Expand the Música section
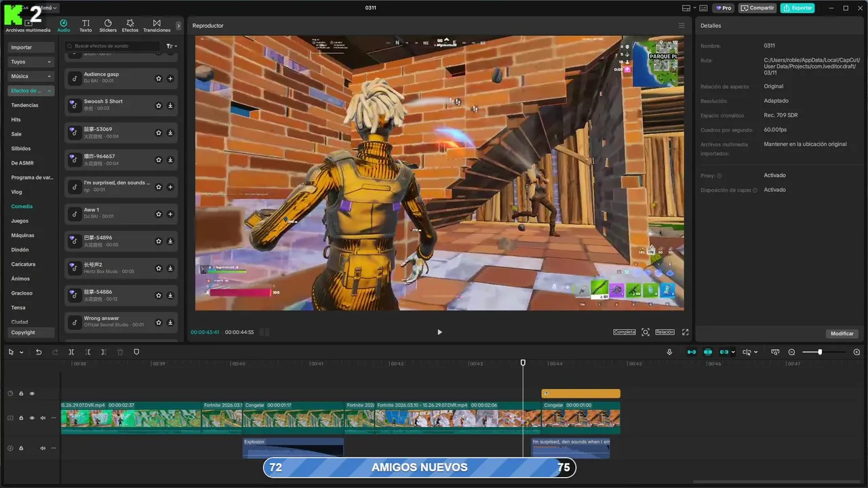 click(x=31, y=77)
